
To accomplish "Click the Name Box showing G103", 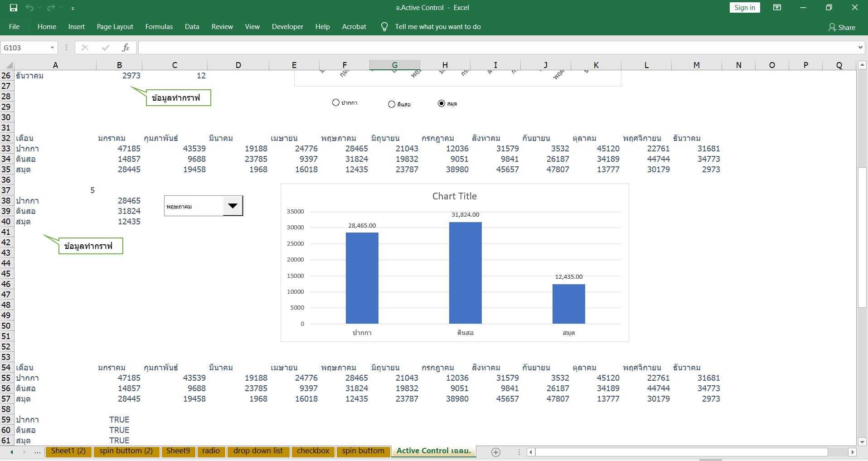I will pos(25,48).
